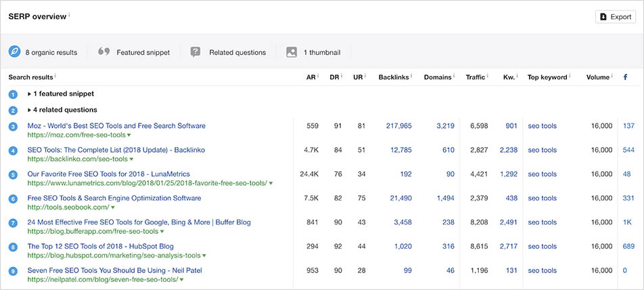This screenshot has width=644, height=290.
Task: Click the info icon beside Volume header
Action: click(x=612, y=76)
